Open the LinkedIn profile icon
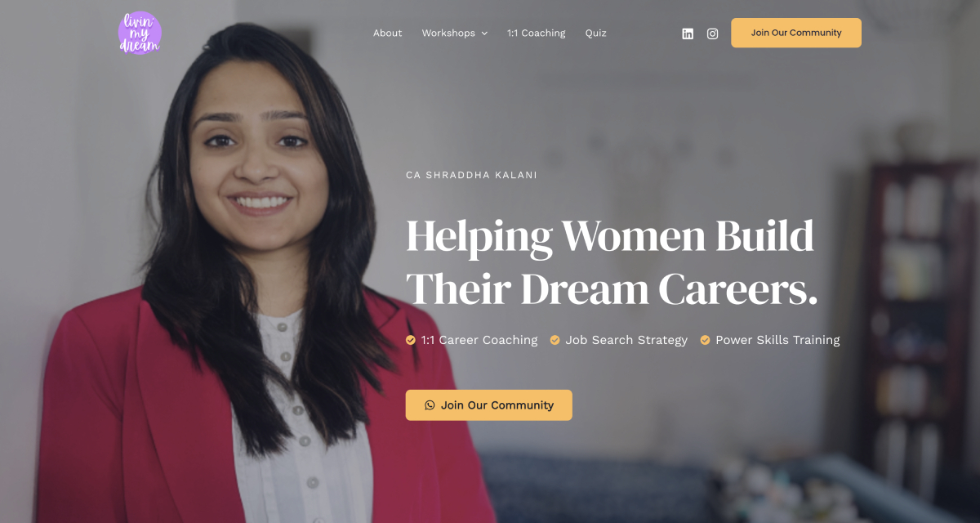The width and height of the screenshot is (980, 523). (x=688, y=34)
